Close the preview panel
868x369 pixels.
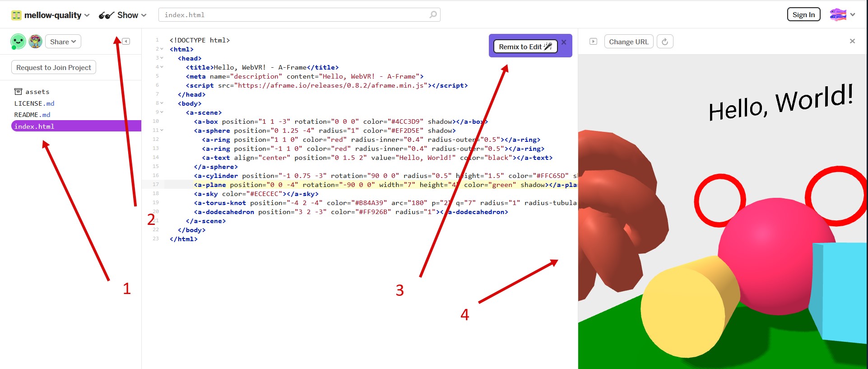pyautogui.click(x=852, y=41)
